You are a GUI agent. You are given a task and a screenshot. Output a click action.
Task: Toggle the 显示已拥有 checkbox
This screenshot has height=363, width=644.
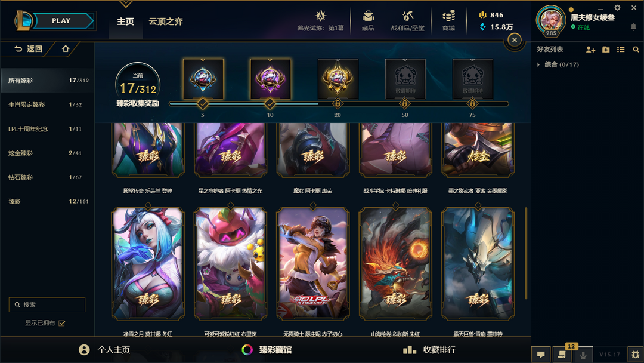pyautogui.click(x=62, y=323)
